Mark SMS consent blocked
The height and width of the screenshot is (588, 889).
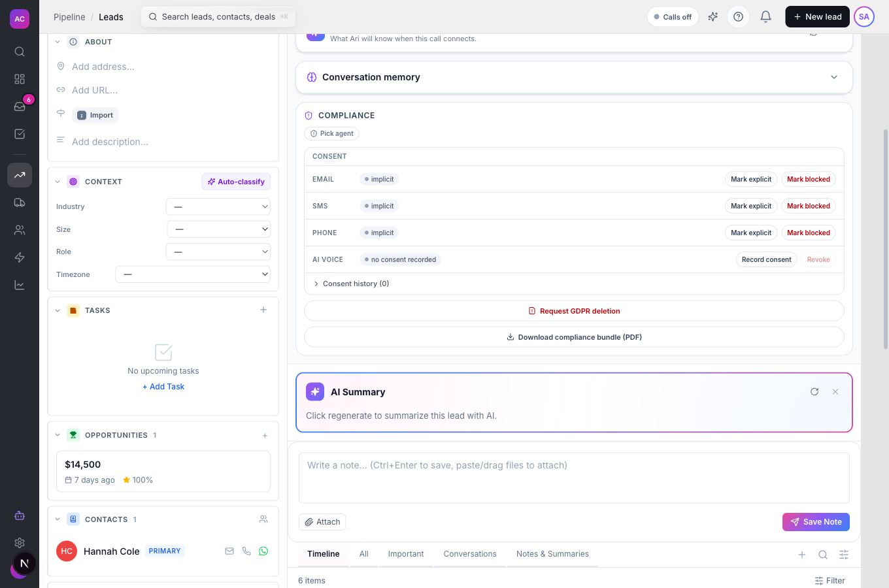pyautogui.click(x=809, y=206)
